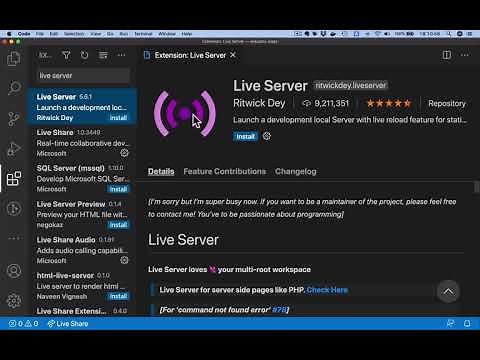Open the File menu

pos(40,34)
